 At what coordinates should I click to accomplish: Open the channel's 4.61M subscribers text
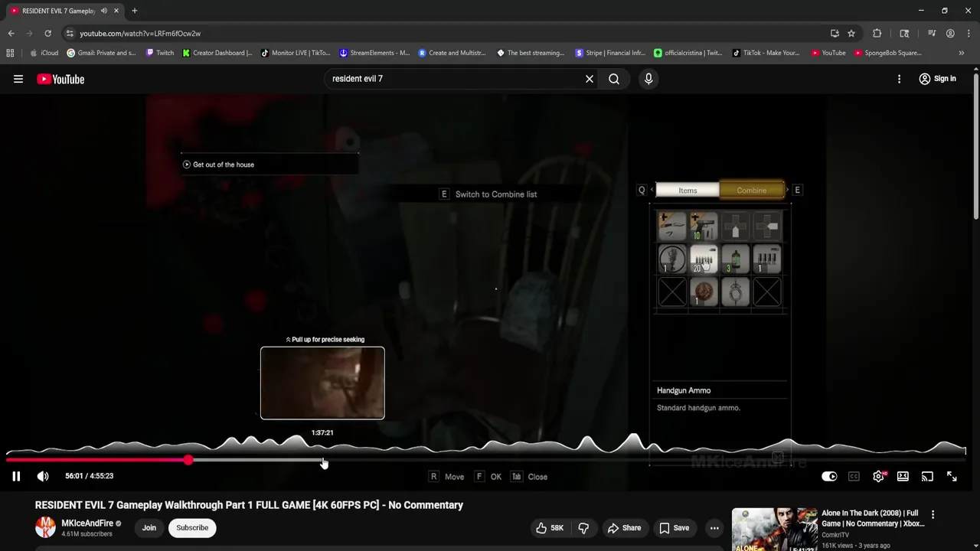point(87,534)
